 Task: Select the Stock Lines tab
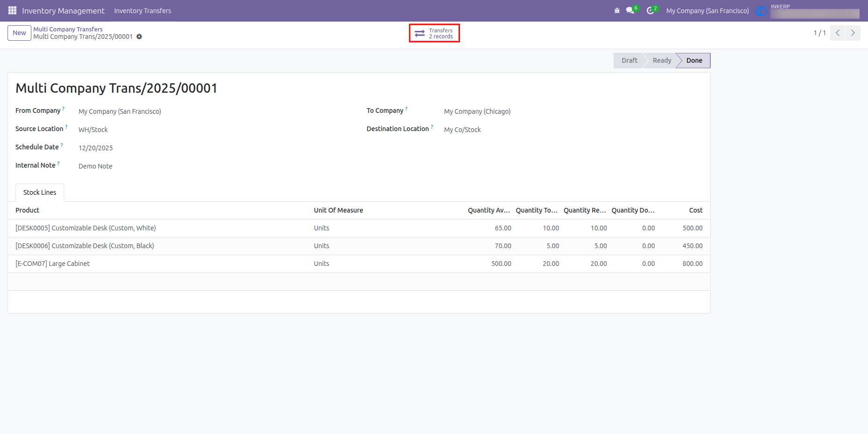(x=40, y=192)
